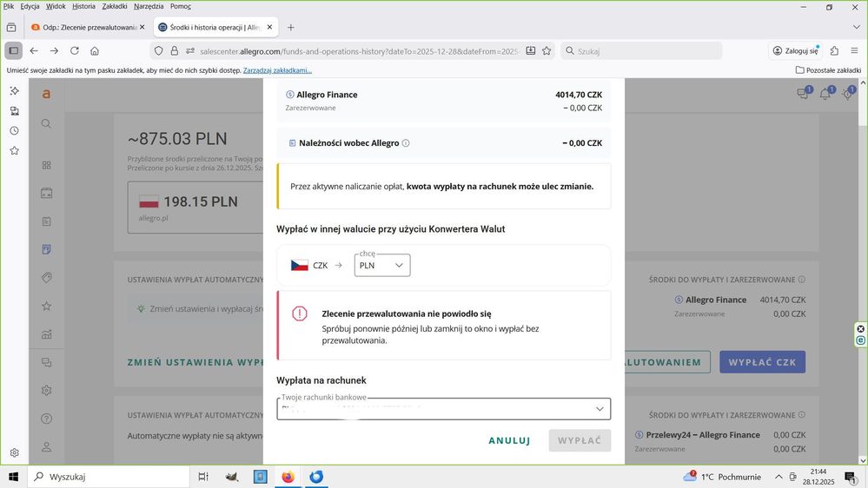Image resolution: width=868 pixels, height=488 pixels.
Task: Click the ANULUJ button
Action: (x=509, y=440)
